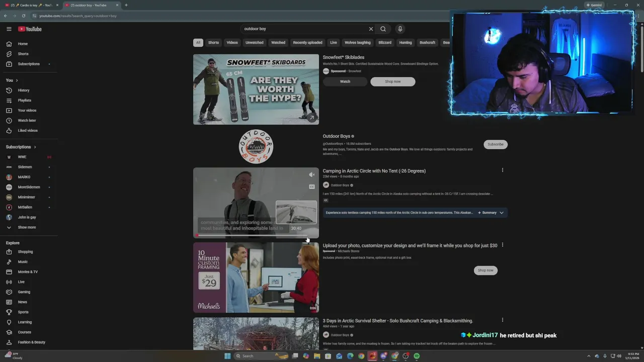The image size is (644, 362).
Task: Subscribe to the Outdoor Boys channel
Action: click(x=495, y=144)
